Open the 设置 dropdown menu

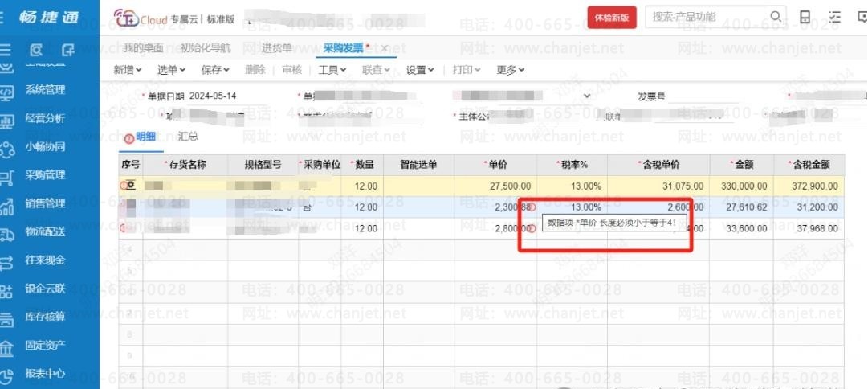tap(420, 70)
